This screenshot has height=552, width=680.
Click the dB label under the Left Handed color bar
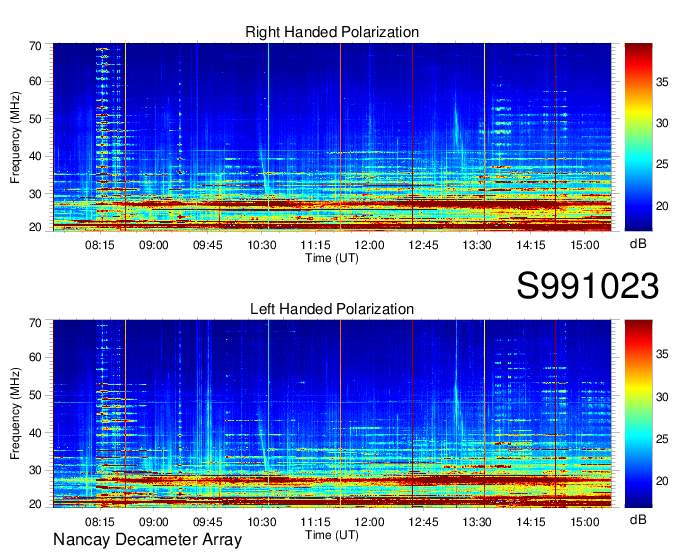click(638, 519)
